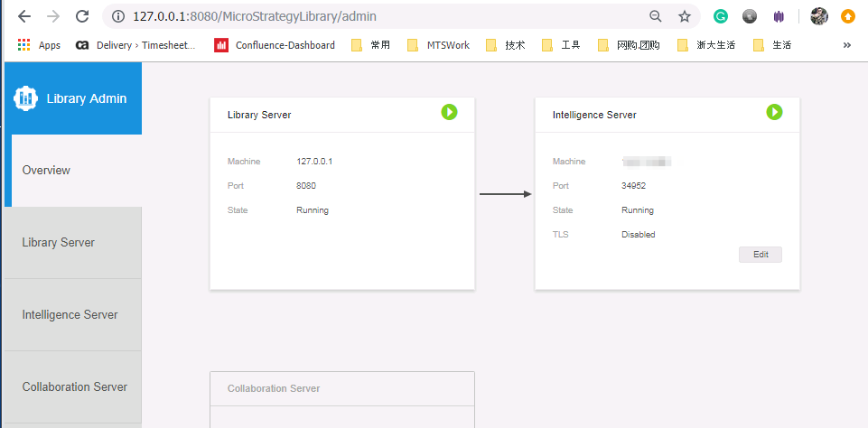This screenshot has width=868, height=428.
Task: Click the Library Server green status icon
Action: [x=450, y=112]
